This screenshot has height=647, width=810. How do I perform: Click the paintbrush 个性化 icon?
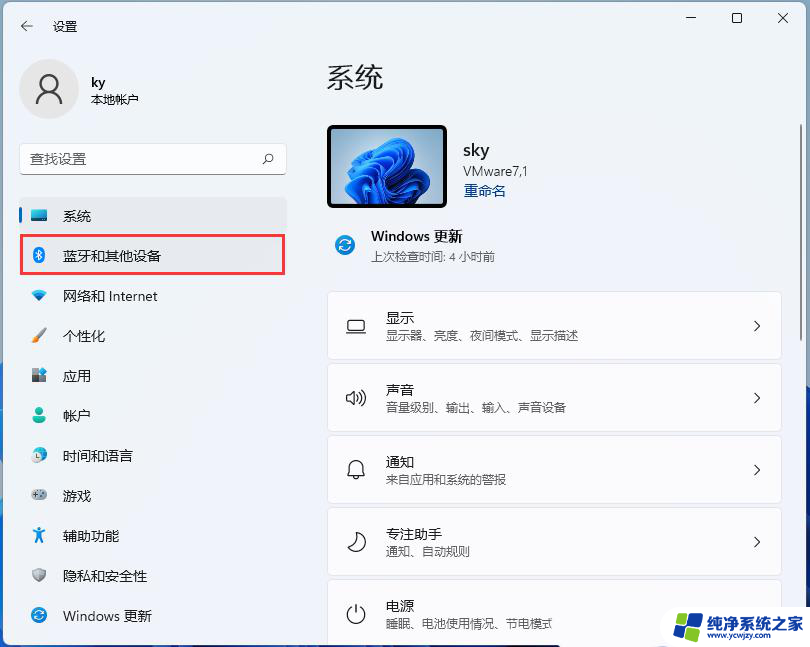coord(39,335)
